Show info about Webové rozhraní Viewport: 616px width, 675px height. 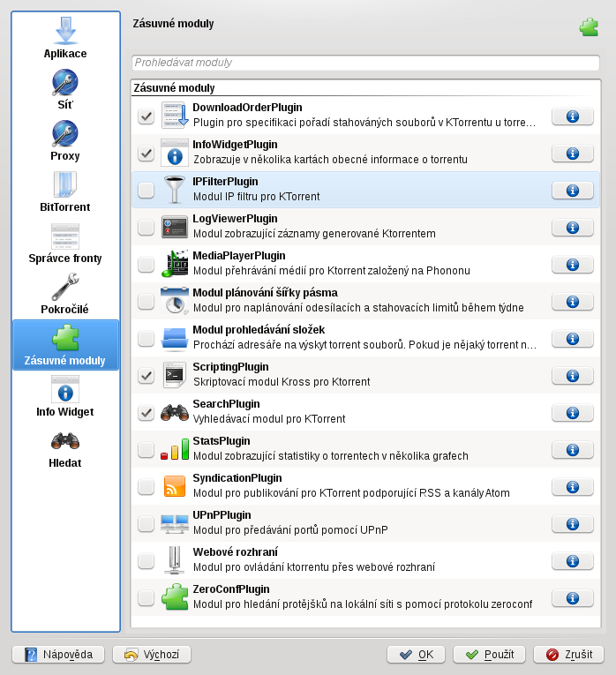point(573,560)
